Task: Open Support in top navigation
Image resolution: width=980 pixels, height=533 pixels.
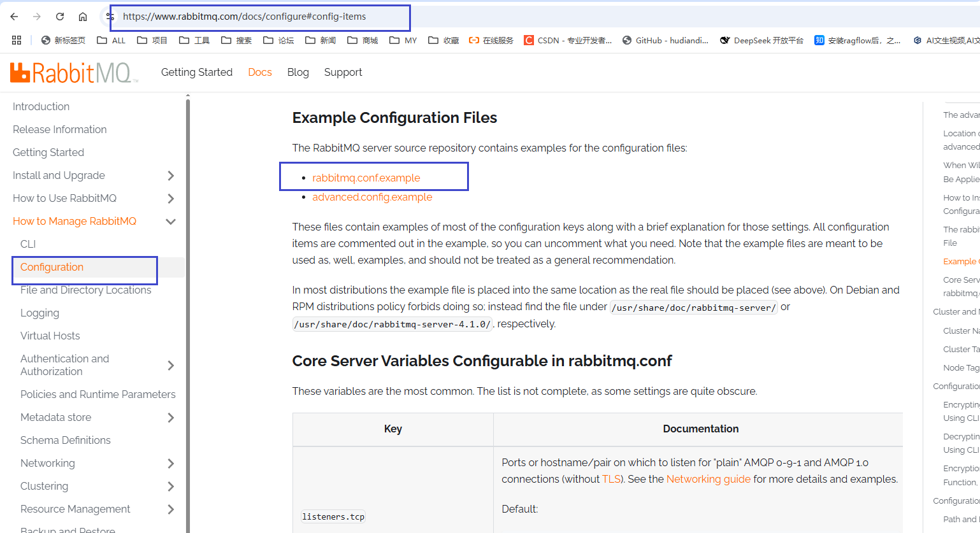Action: (x=343, y=72)
